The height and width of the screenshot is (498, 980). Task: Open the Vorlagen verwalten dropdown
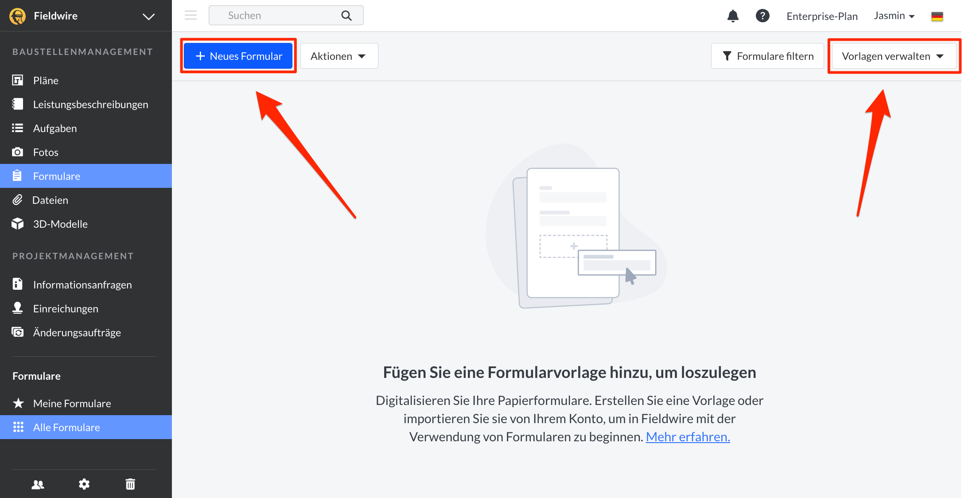[x=894, y=56]
